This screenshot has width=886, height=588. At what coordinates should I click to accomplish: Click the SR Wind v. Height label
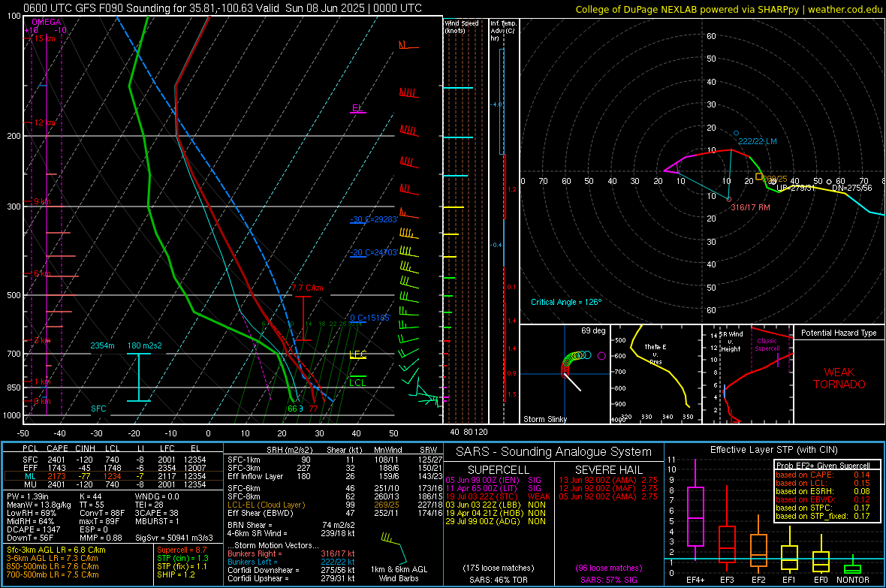(x=731, y=342)
